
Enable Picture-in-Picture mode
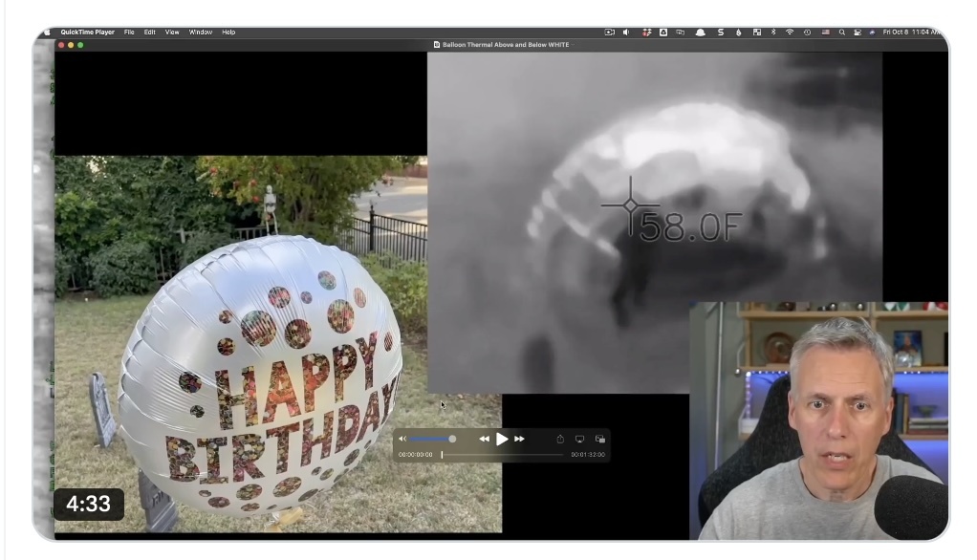click(600, 438)
